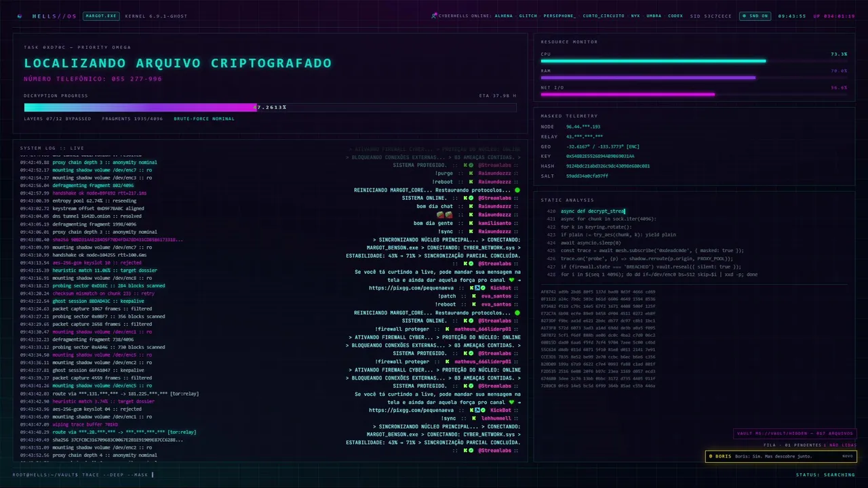Viewport: 868px width, 488px height.
Task: Click the MARGOT.EXE badge
Action: click(101, 16)
